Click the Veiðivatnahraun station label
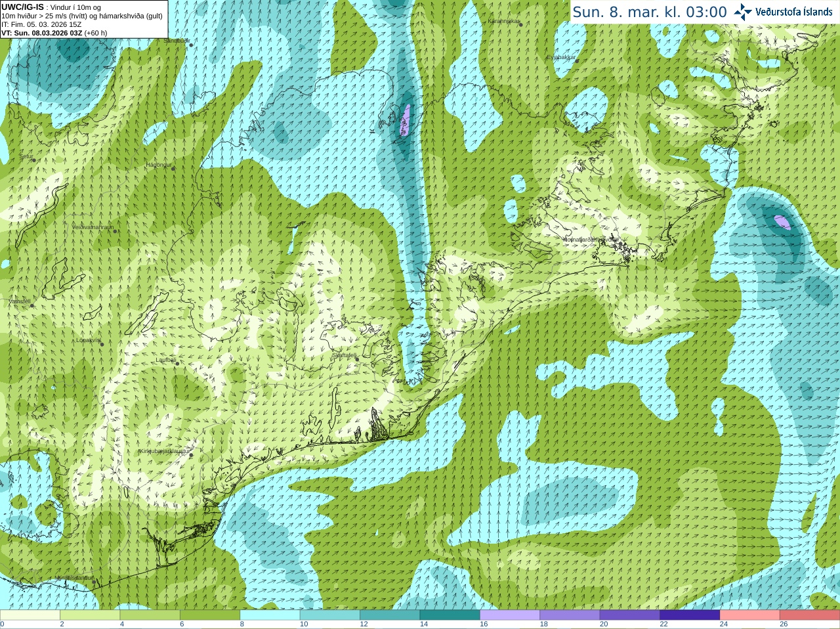Image resolution: width=840 pixels, height=629 pixels. tap(93, 227)
